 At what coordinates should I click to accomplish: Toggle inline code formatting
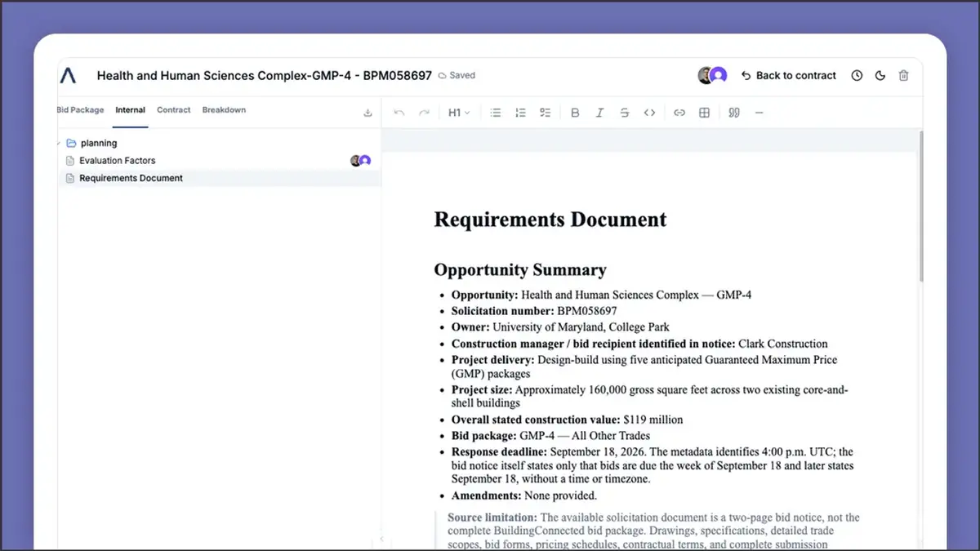649,113
